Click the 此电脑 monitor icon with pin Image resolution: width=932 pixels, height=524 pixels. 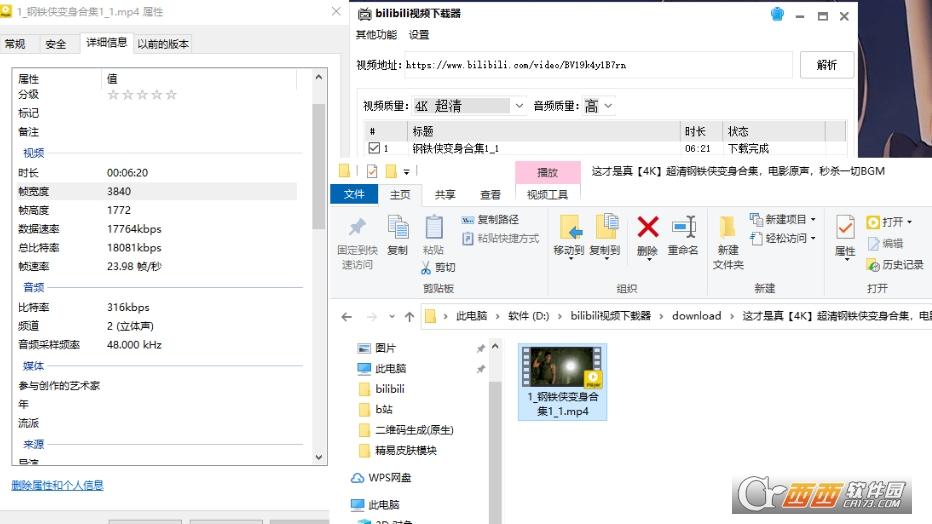click(364, 368)
